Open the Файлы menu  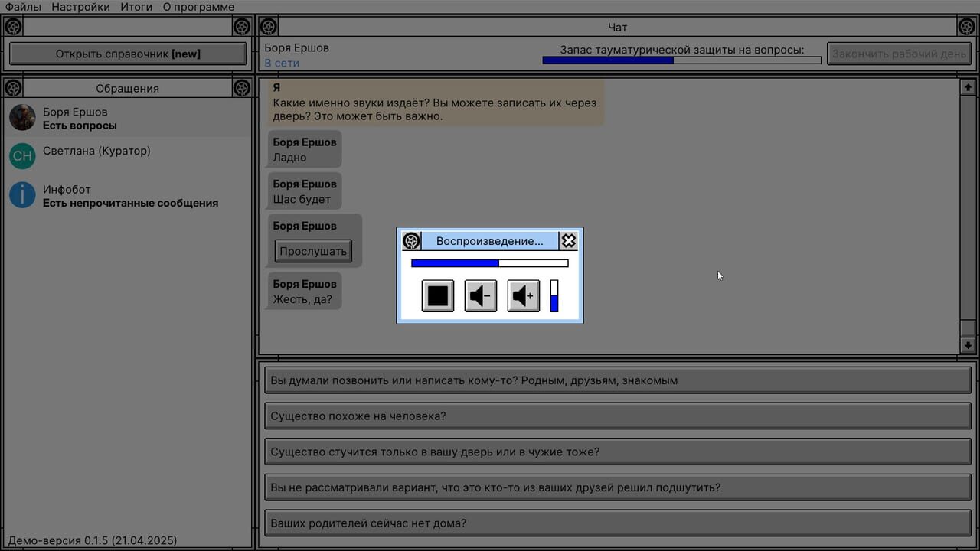point(23,7)
